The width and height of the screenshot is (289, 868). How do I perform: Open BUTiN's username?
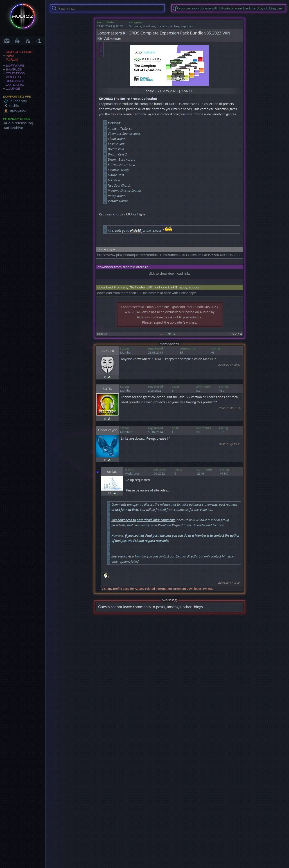(107, 388)
